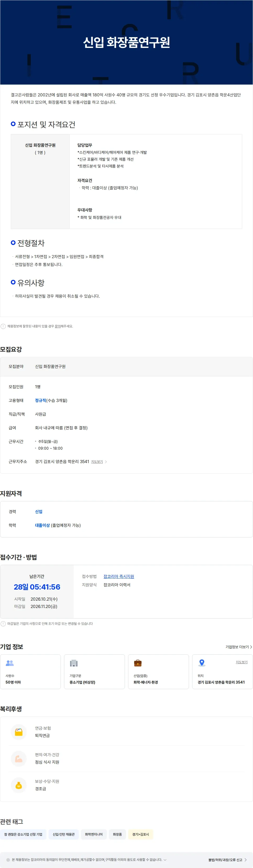253x868 pixels.
Task: Click the info icon beside 채용정보에 잘못된 내용
Action: click(3, 326)
